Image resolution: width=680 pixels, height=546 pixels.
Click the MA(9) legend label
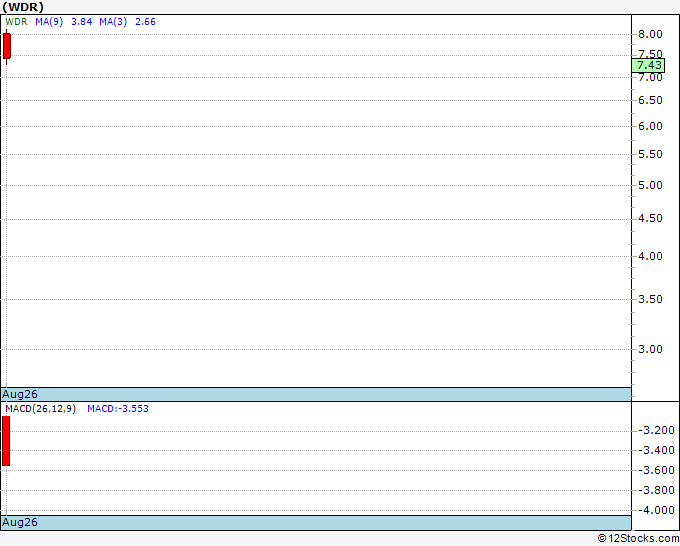(x=49, y=22)
